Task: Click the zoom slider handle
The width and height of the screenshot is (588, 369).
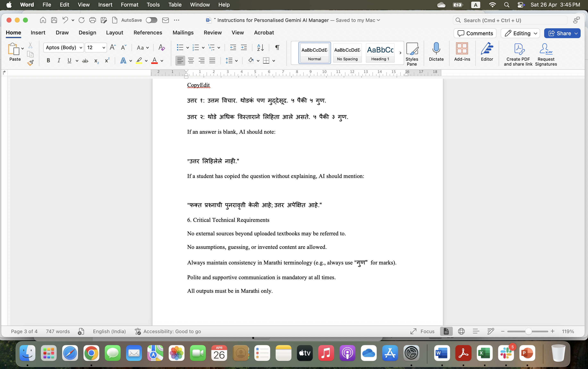Action: click(x=528, y=331)
